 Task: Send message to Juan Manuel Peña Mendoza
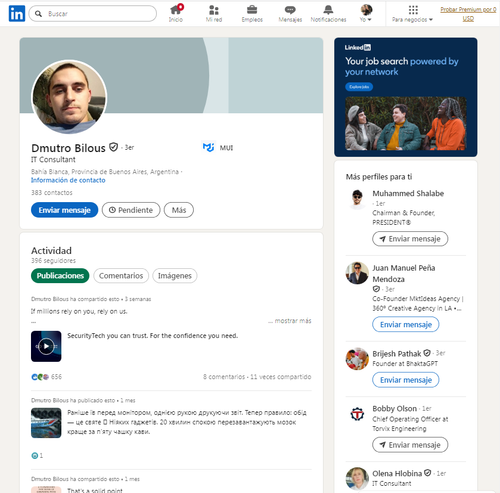click(x=406, y=324)
